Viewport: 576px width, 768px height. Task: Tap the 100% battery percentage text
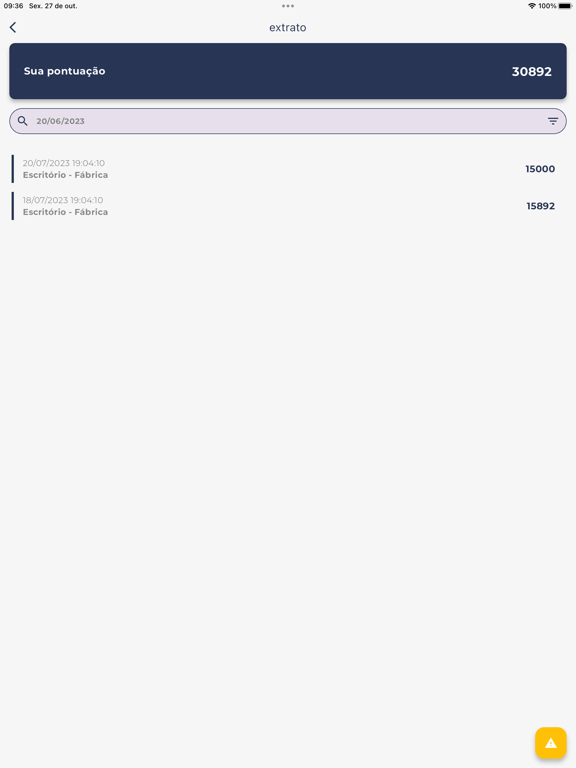547,6
